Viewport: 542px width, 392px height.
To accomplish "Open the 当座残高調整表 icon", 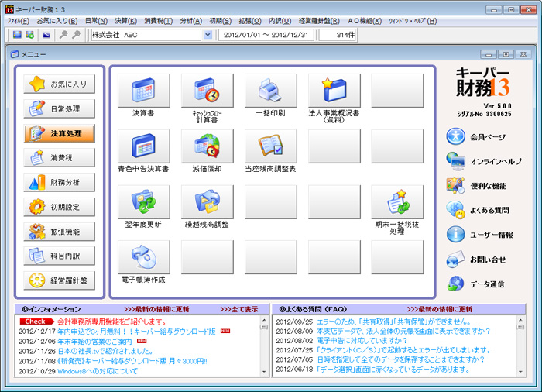I will [x=271, y=146].
